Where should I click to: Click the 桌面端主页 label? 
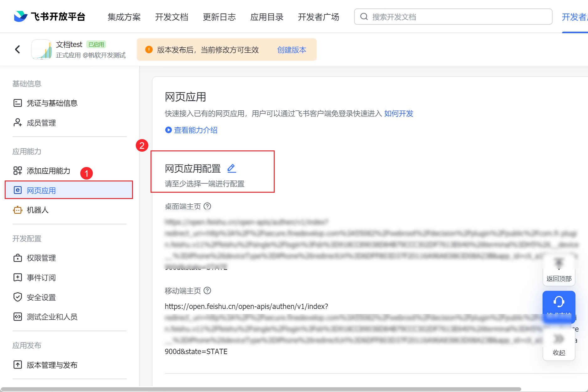click(x=183, y=206)
